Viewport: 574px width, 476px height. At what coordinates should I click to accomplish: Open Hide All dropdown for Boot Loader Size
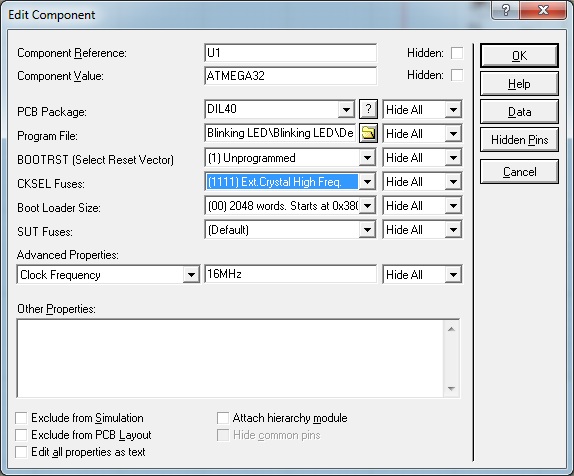[453, 206]
